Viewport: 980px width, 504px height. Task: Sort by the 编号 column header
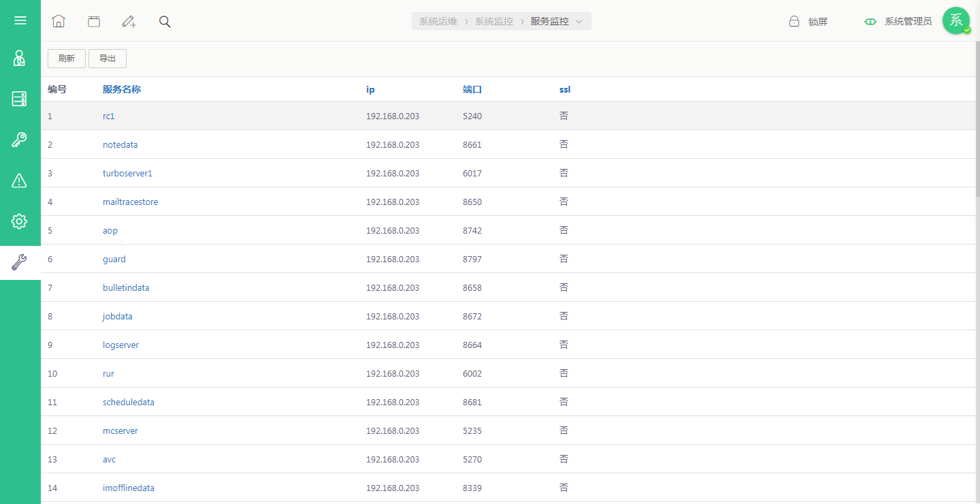(57, 89)
